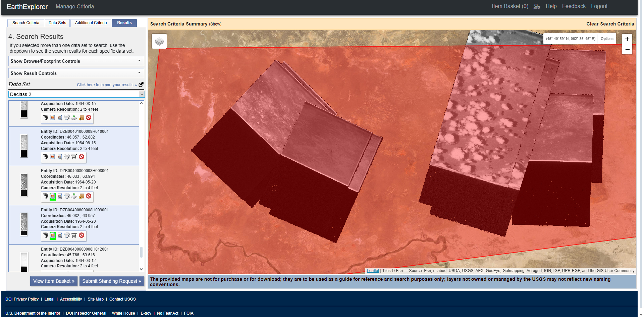
Task: Exclude DZB00400800008H009001 from results
Action: pyautogui.click(x=82, y=235)
